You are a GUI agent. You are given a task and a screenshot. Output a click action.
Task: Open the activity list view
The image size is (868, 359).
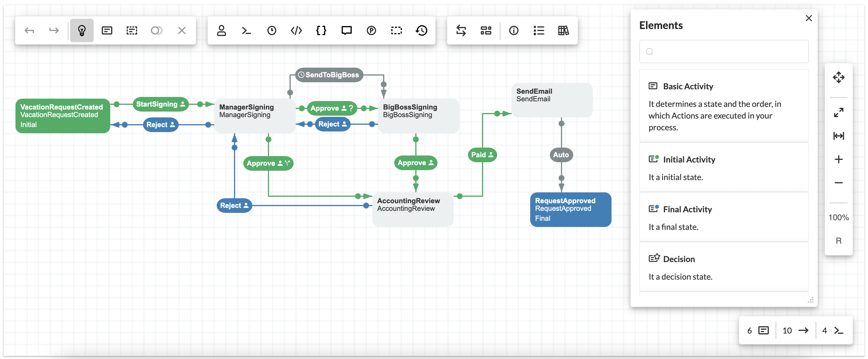538,30
